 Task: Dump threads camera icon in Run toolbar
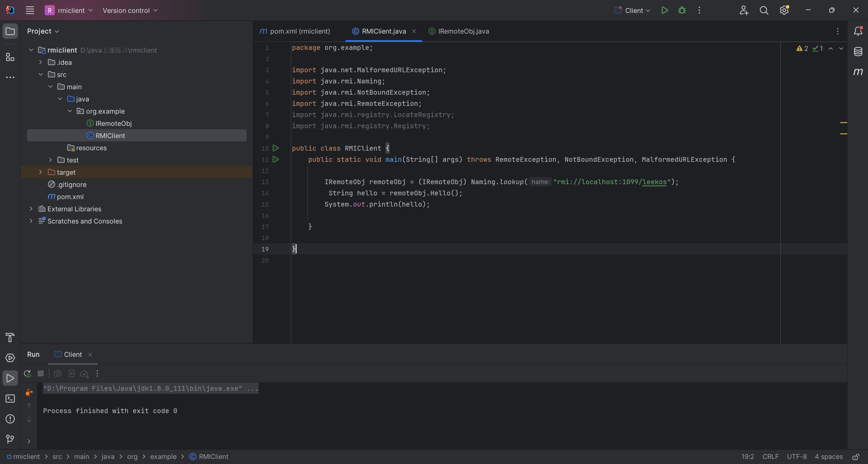pyautogui.click(x=58, y=373)
